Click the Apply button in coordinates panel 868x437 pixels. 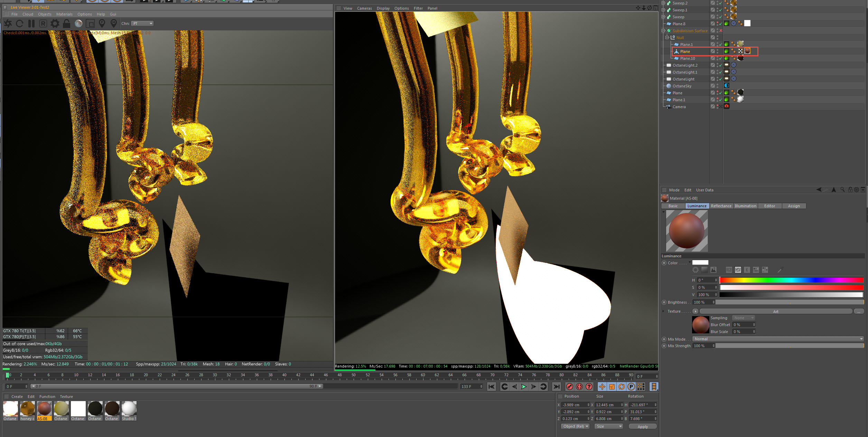coord(642,427)
